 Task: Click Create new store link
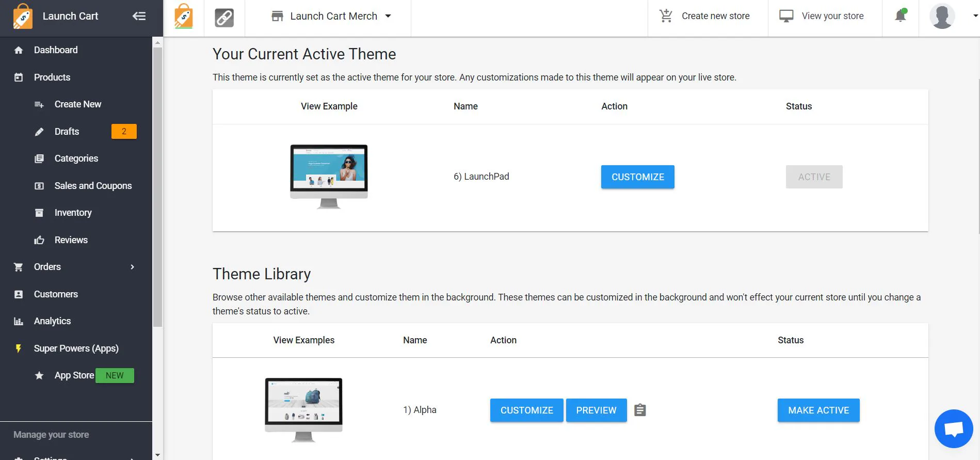pyautogui.click(x=716, y=16)
